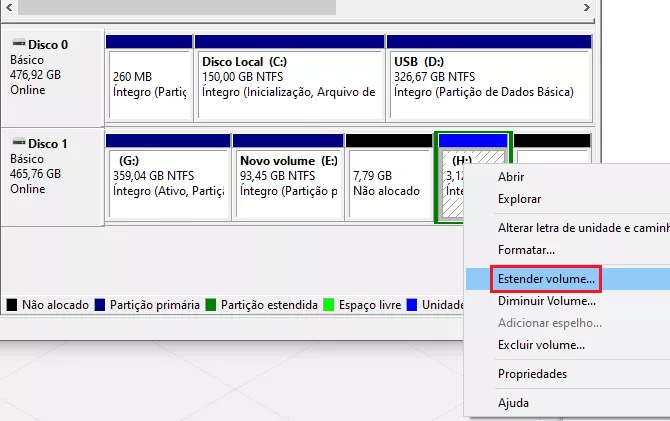Click the Disco 1 label
The height and width of the screenshot is (421, 670).
coord(48,144)
